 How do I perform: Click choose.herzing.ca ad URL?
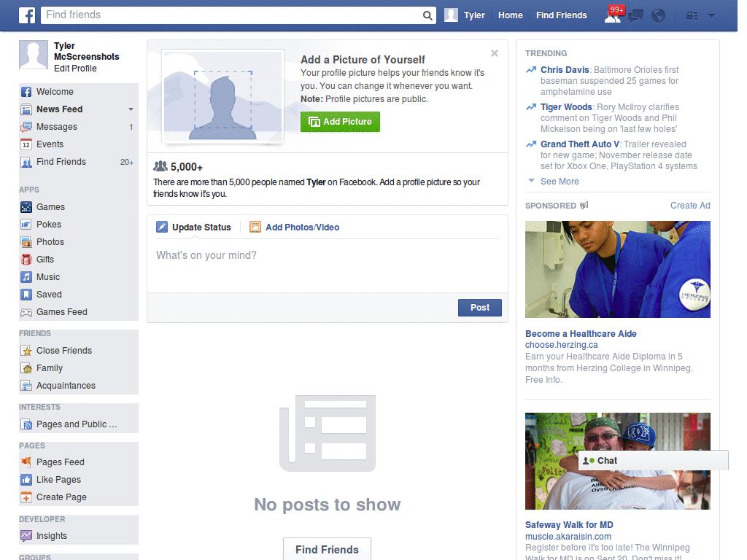[x=561, y=345]
